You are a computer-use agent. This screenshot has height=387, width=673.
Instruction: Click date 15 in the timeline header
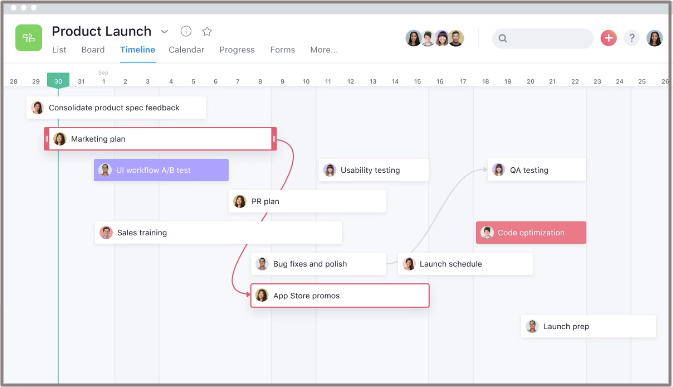click(417, 81)
